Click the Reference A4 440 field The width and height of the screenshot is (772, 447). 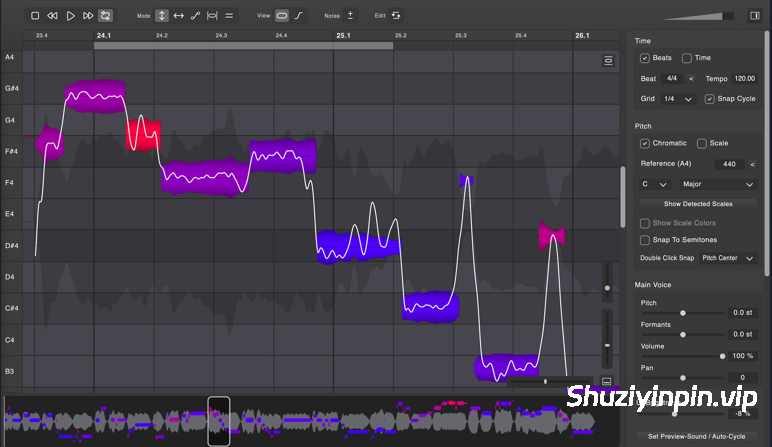pos(729,164)
